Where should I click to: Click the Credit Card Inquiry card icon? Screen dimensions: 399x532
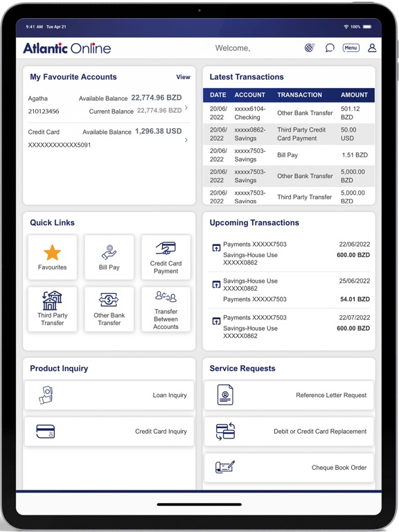tap(46, 432)
